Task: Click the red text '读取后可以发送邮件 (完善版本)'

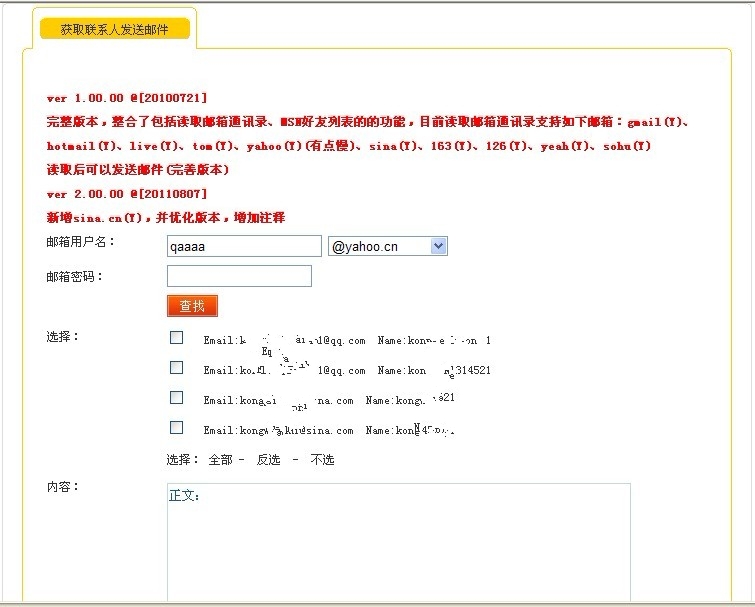Action: [138, 169]
